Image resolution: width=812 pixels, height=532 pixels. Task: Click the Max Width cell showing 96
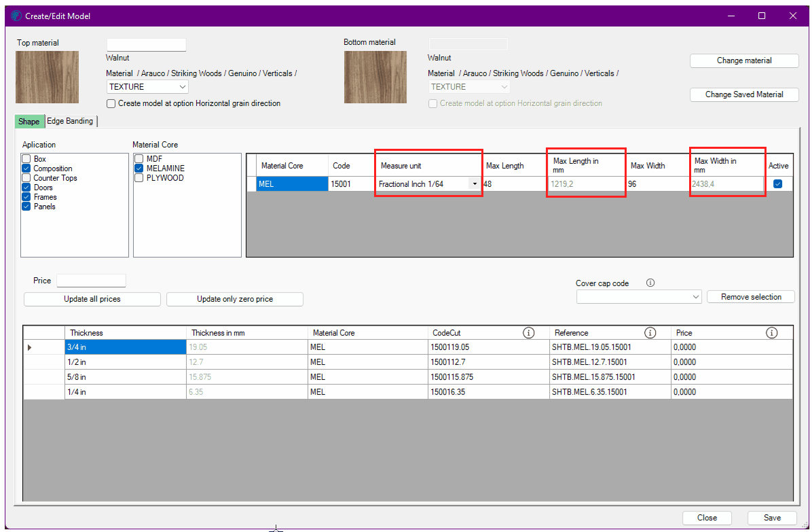(x=658, y=184)
